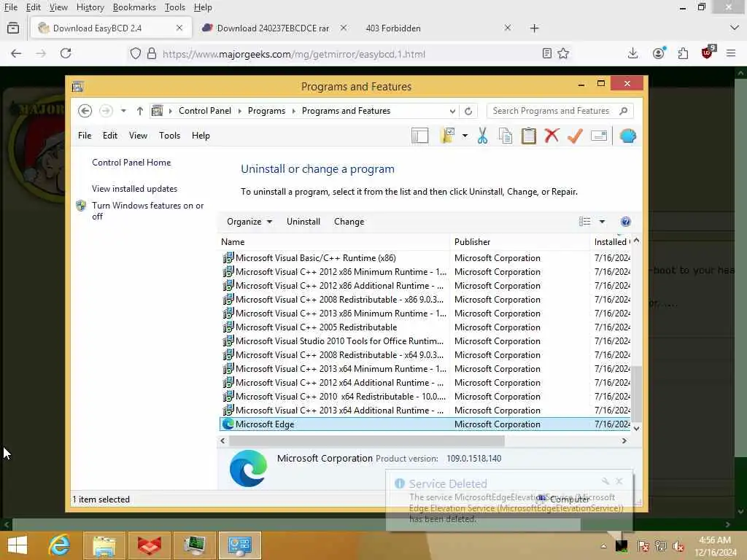Click View installed updates link
Screen dimensions: 747x560
pos(134,189)
